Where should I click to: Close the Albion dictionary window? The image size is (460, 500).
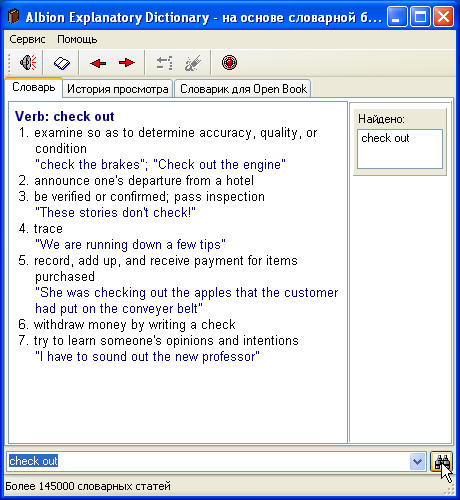point(443,17)
